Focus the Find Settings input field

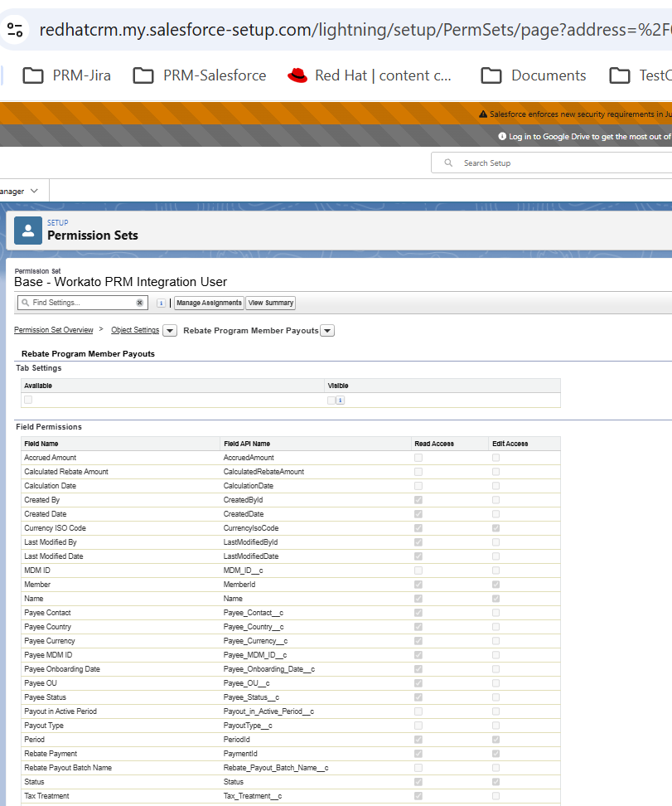(82, 303)
